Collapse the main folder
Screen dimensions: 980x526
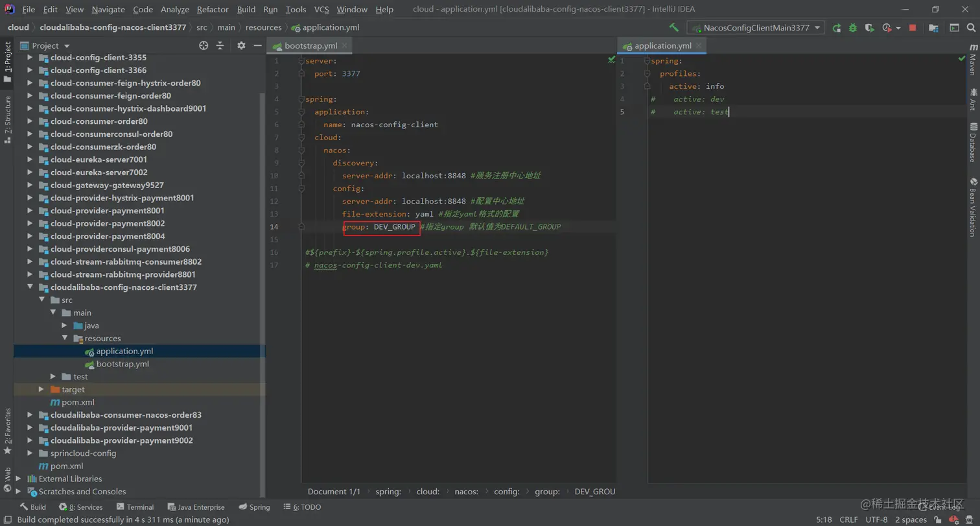53,313
